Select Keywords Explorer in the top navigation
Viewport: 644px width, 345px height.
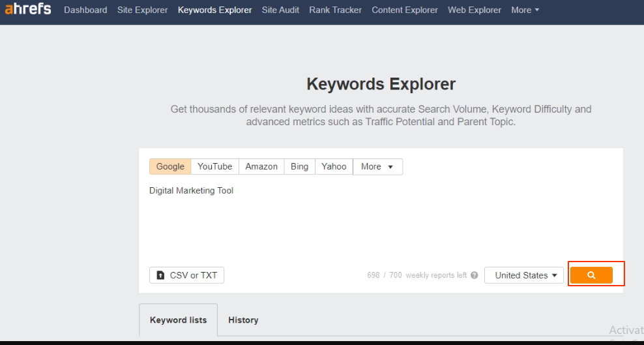[x=215, y=10]
